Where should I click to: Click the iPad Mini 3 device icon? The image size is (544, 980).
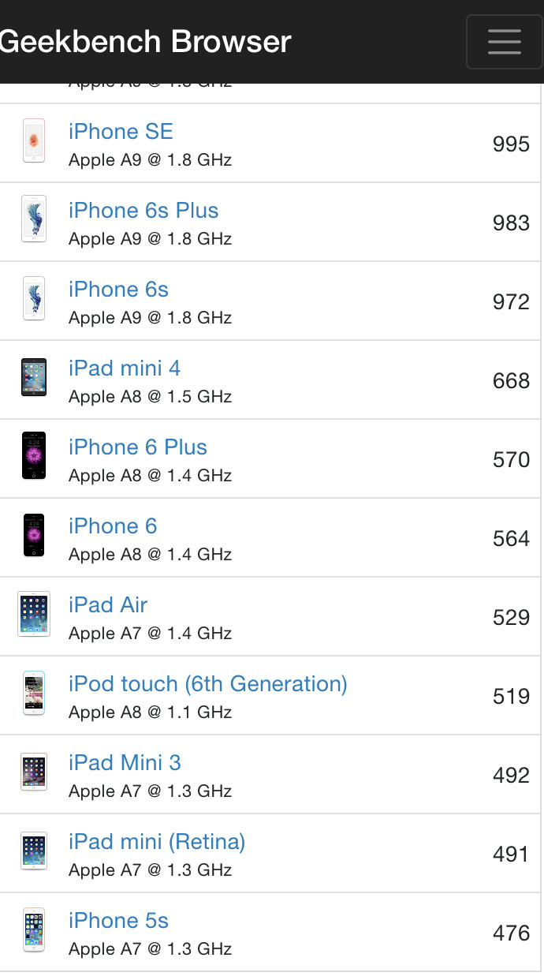coord(34,772)
